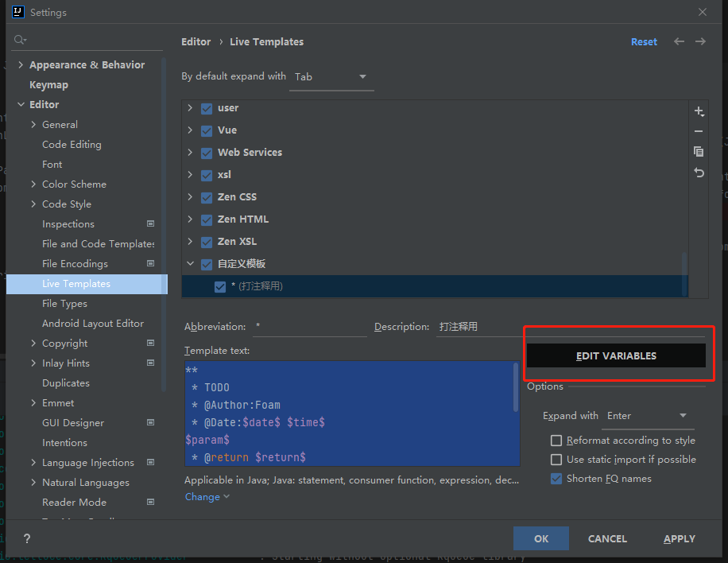This screenshot has width=728, height=563.
Task: Click the Restore deleted defaults undo icon
Action: [699, 173]
